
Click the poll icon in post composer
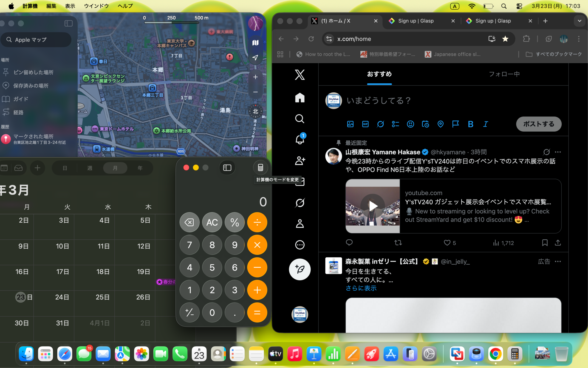pos(395,124)
